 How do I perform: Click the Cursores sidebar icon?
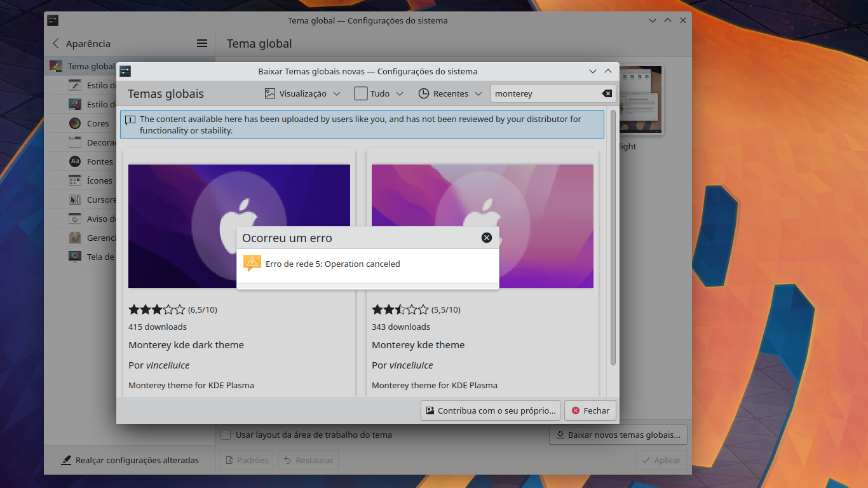(x=75, y=200)
